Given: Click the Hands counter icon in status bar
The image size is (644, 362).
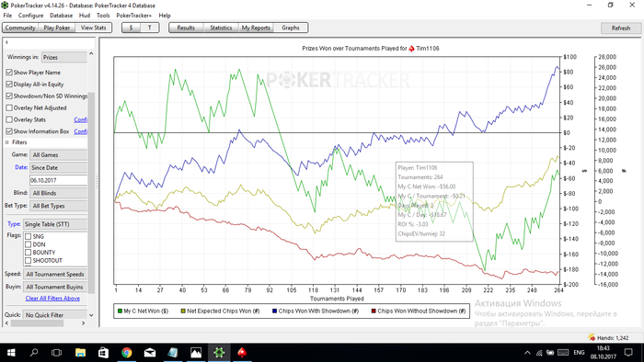Looking at the screenshot, I should (592, 337).
